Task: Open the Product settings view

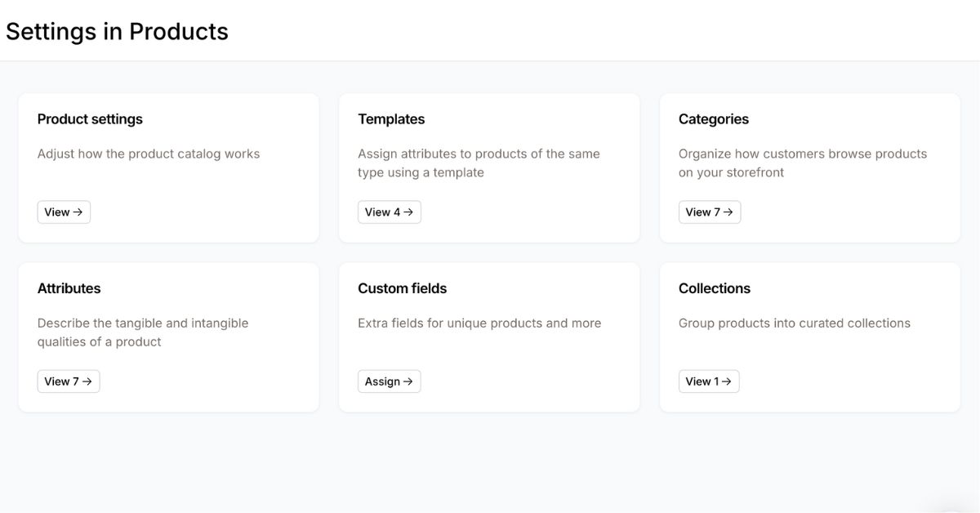Action: pyautogui.click(x=64, y=212)
